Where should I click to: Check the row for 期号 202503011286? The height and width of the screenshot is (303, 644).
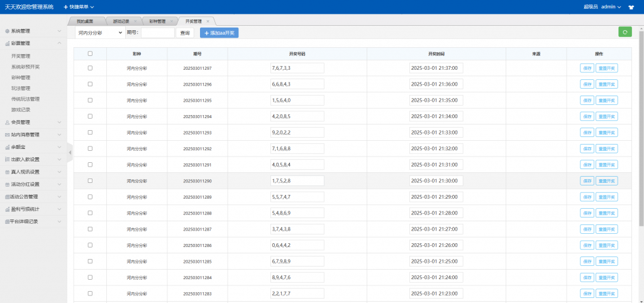[x=90, y=245]
